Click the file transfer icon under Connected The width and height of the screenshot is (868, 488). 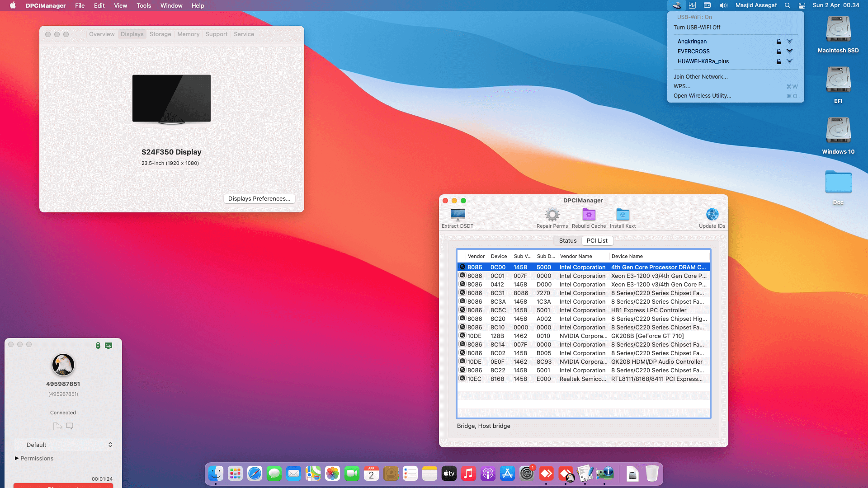tap(57, 426)
